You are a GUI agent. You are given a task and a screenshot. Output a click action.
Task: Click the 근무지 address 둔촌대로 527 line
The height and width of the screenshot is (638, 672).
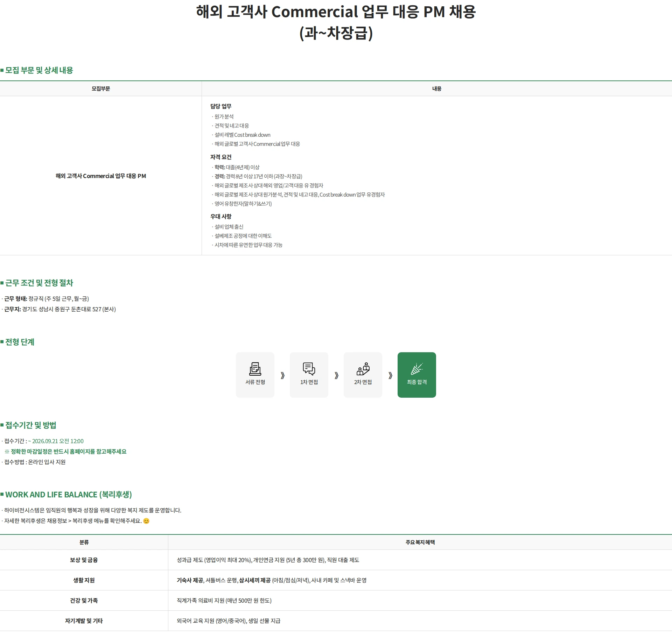(x=59, y=309)
